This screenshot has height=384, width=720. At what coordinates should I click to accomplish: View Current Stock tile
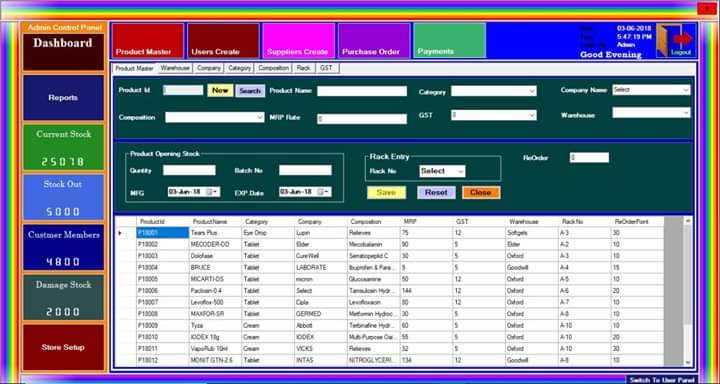pyautogui.click(x=63, y=147)
